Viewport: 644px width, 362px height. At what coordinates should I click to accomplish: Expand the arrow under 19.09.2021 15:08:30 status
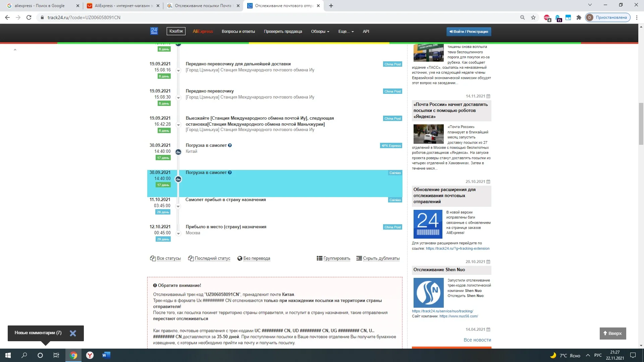coord(178,98)
